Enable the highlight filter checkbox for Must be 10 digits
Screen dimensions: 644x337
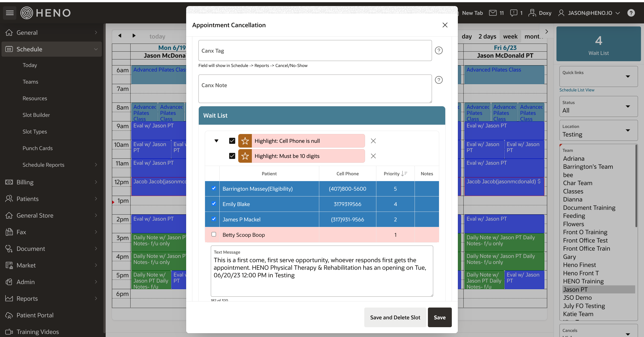tap(232, 156)
